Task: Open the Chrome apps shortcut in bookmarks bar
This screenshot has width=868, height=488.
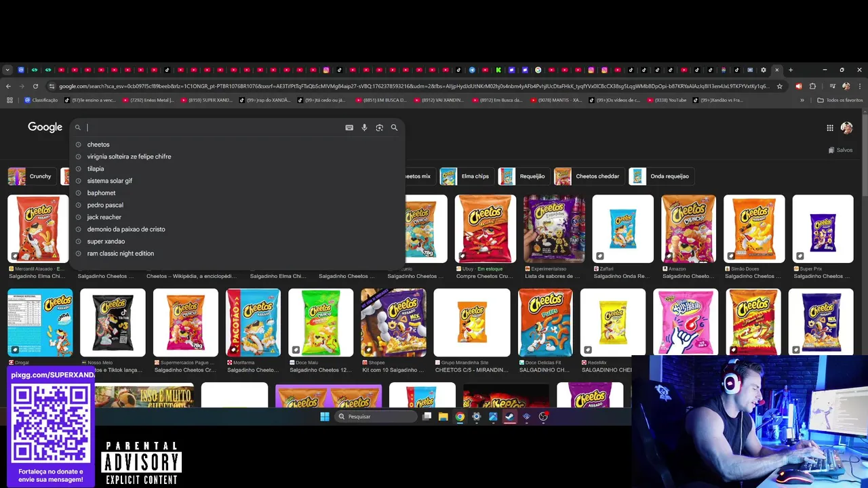Action: coord(9,100)
